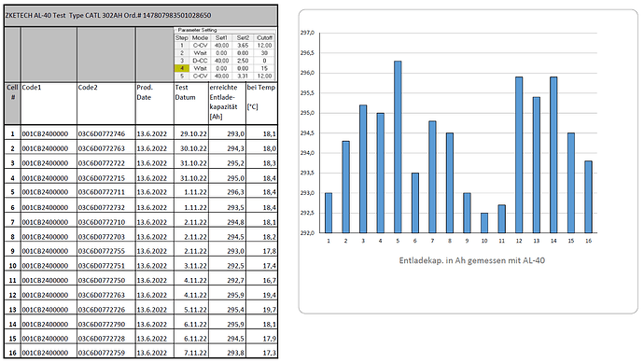Select the shortest bar for cell 10
This screenshot has width=644, height=362.
pos(484,223)
